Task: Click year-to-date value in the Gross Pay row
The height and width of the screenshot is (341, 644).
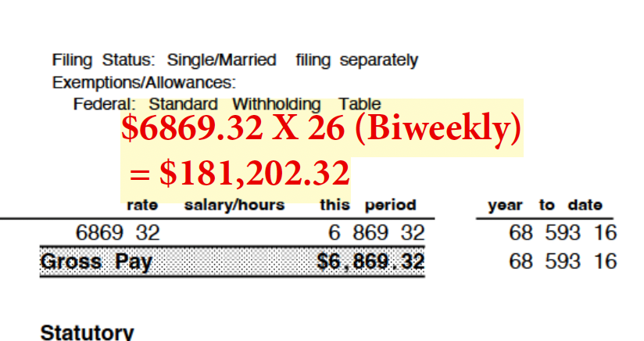Action: 563,261
